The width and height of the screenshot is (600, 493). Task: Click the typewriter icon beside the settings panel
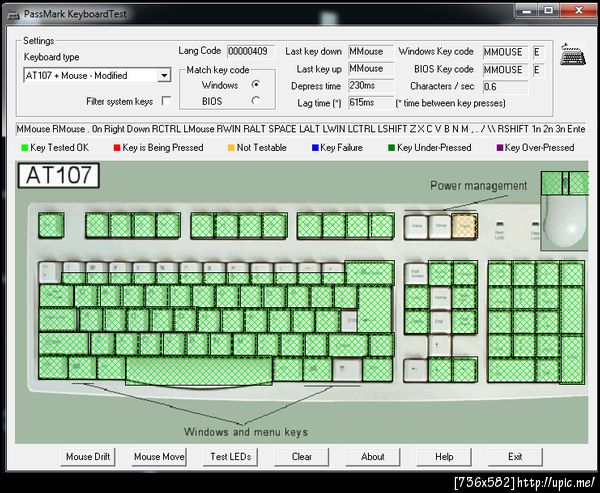(573, 55)
